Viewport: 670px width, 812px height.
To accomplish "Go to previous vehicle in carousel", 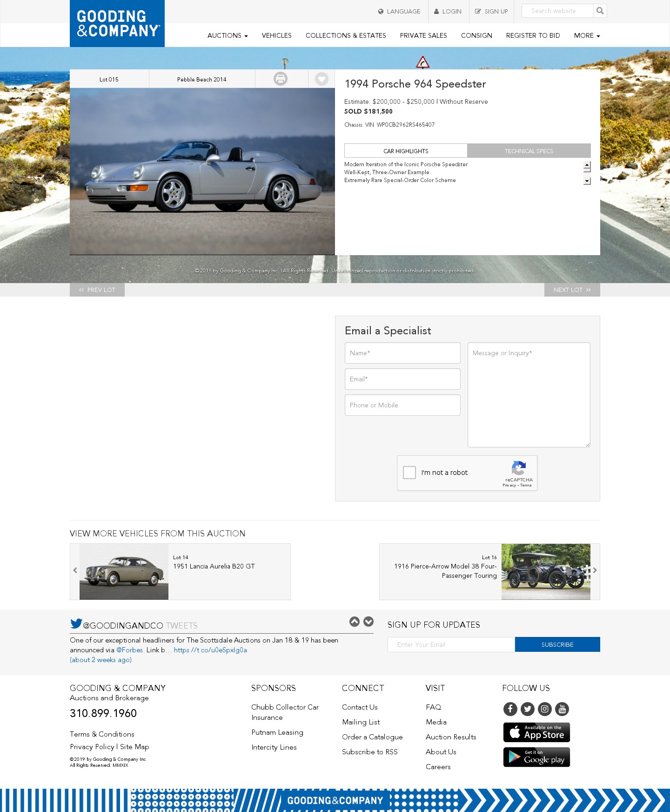I will tap(75, 570).
